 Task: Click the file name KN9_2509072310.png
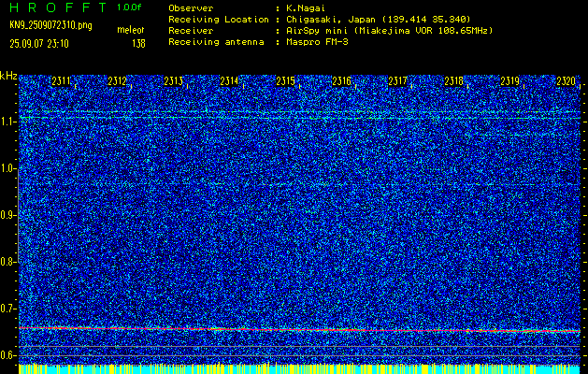coord(50,25)
